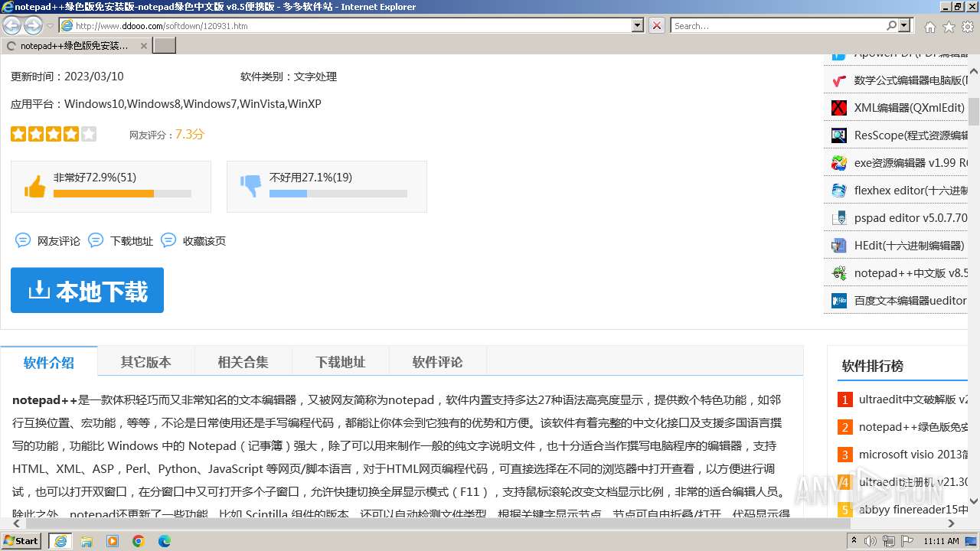Open the 下载地址 link beside chat icon
The image size is (980, 551).
click(132, 241)
